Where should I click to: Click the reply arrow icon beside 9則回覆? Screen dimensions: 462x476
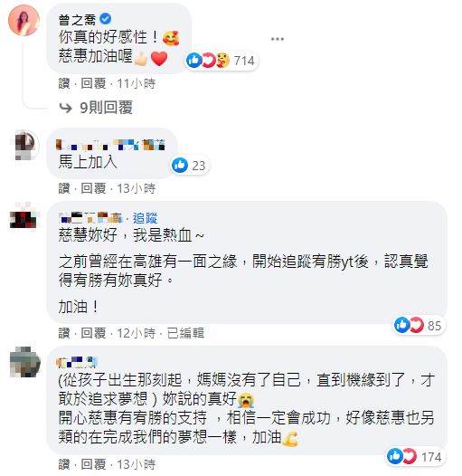(x=65, y=108)
